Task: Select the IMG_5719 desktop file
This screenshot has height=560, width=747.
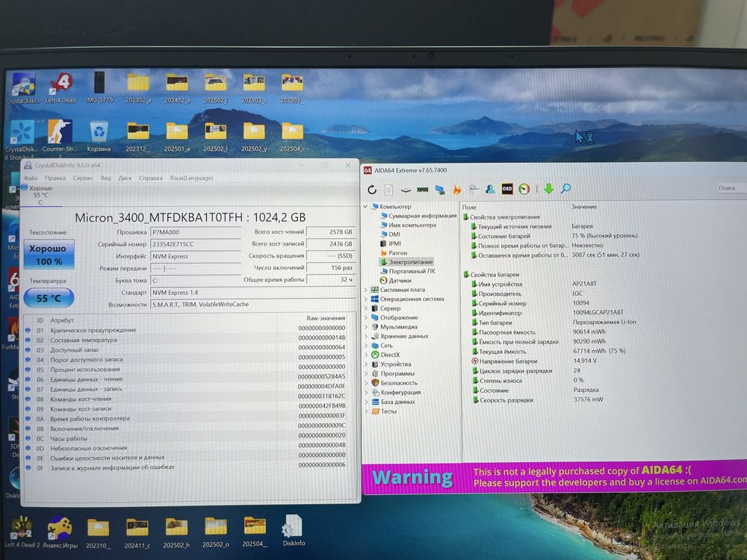Action: coord(99,87)
